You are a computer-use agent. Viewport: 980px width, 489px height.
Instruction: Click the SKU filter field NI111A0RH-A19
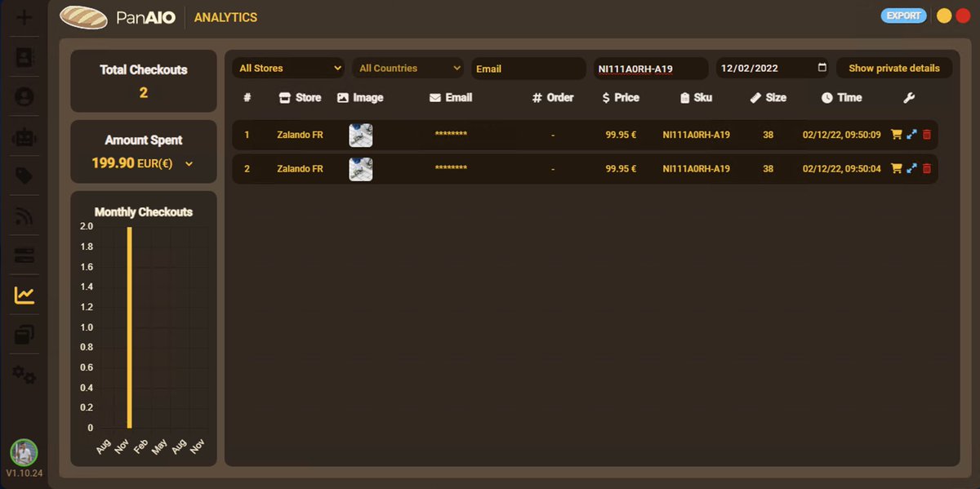click(x=651, y=69)
